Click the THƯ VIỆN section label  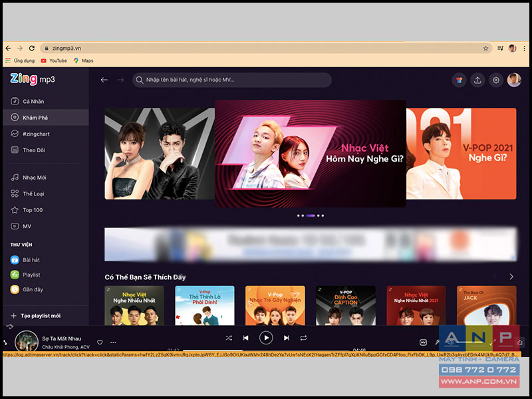click(21, 245)
